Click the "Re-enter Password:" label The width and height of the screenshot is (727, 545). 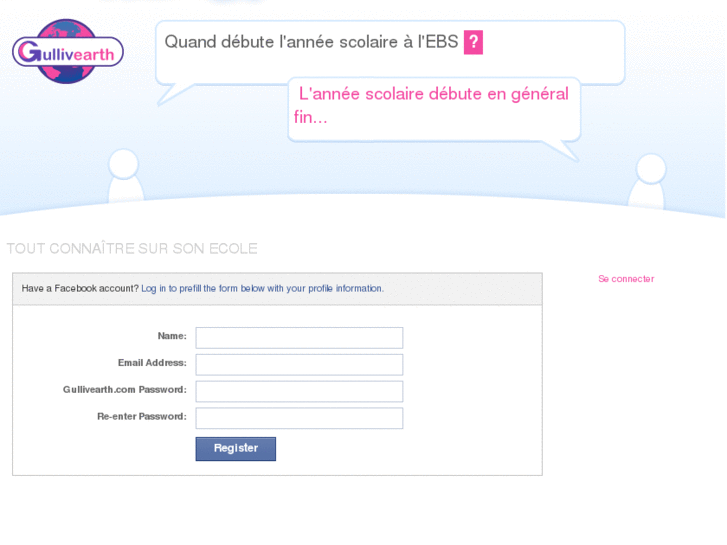tap(142, 416)
